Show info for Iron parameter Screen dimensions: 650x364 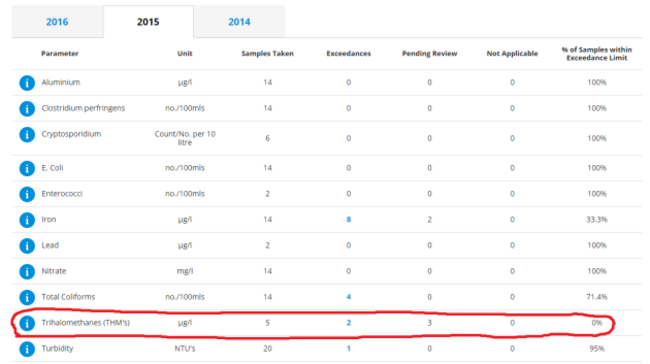pos(27,220)
